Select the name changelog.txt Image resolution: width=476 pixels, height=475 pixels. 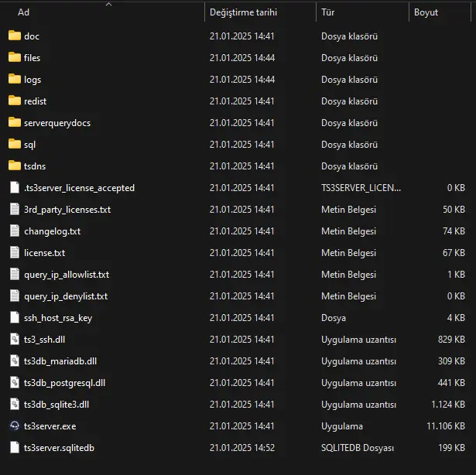click(x=52, y=231)
